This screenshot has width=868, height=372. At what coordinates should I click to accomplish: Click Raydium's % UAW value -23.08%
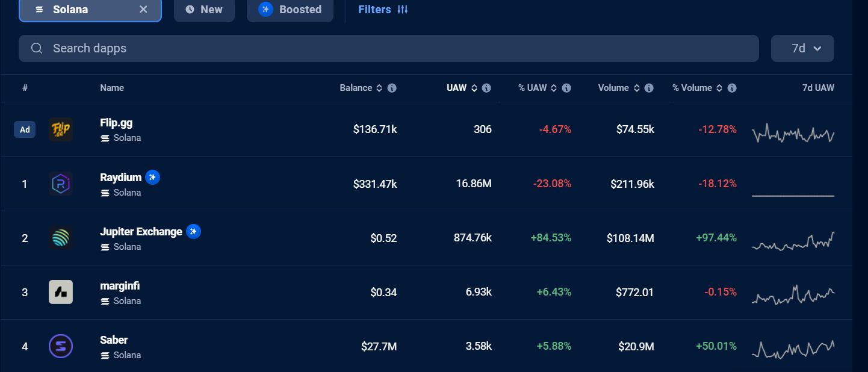(551, 184)
